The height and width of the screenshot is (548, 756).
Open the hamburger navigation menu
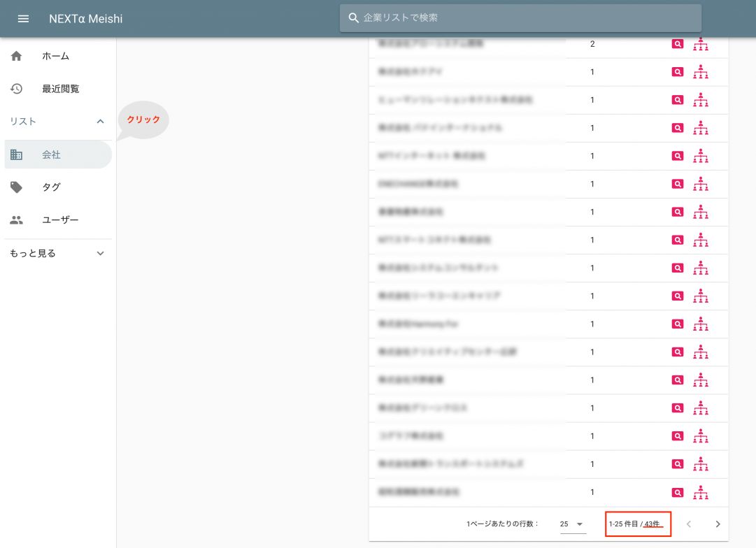click(23, 19)
